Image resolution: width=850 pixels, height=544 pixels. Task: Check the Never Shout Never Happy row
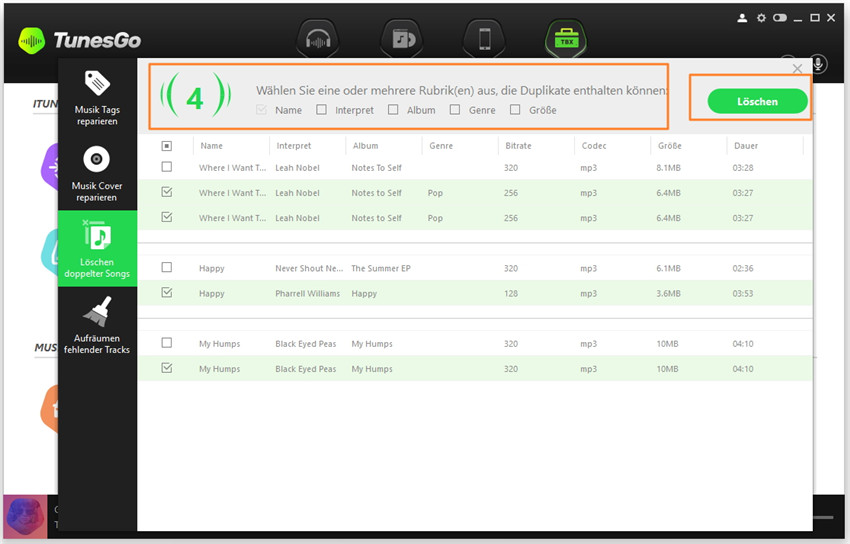click(x=167, y=267)
